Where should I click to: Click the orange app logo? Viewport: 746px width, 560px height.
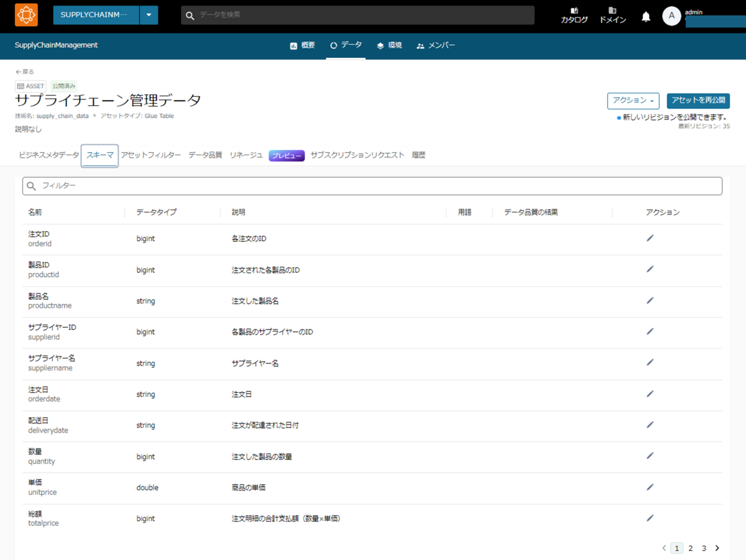click(26, 14)
